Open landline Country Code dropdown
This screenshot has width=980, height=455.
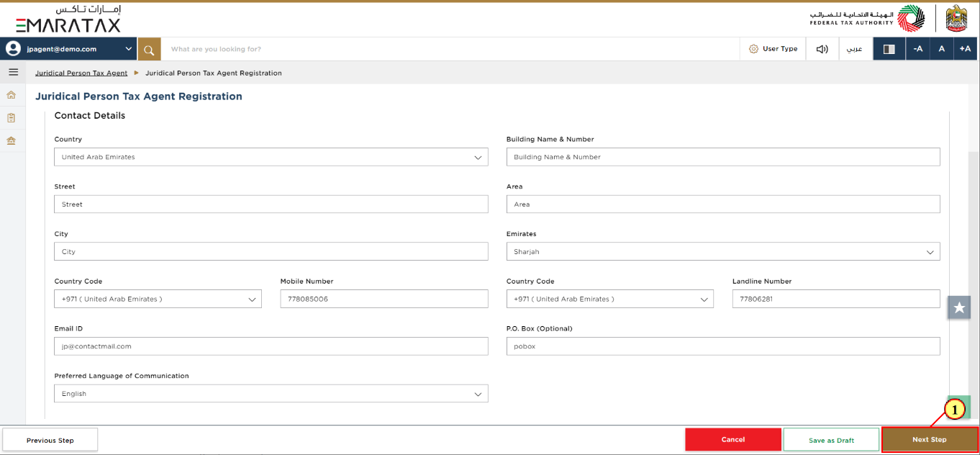tap(610, 299)
